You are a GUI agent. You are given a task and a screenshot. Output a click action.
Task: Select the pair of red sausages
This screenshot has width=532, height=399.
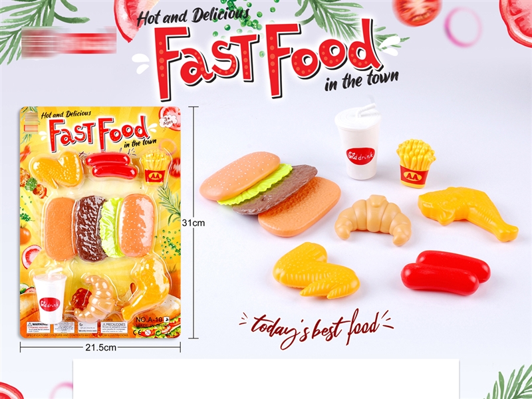click(x=446, y=273)
